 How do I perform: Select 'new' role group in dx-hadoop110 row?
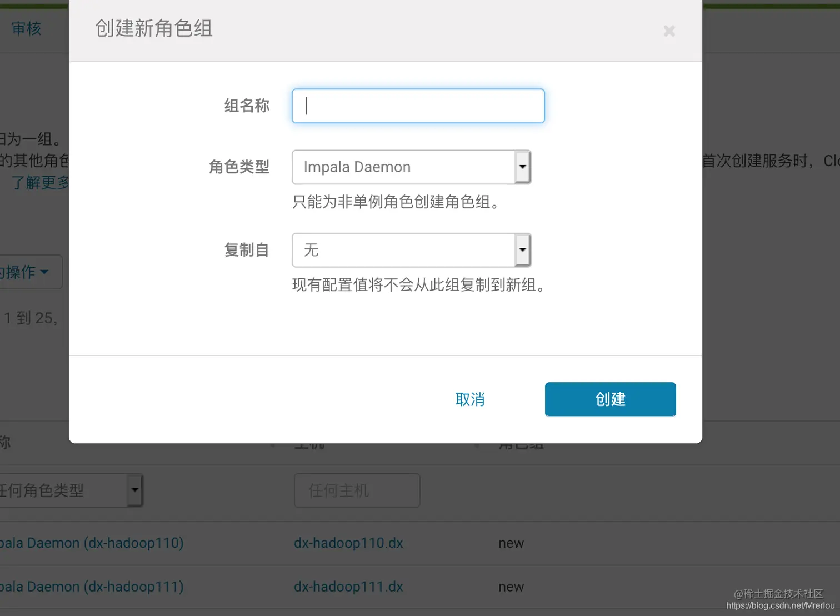tap(511, 543)
